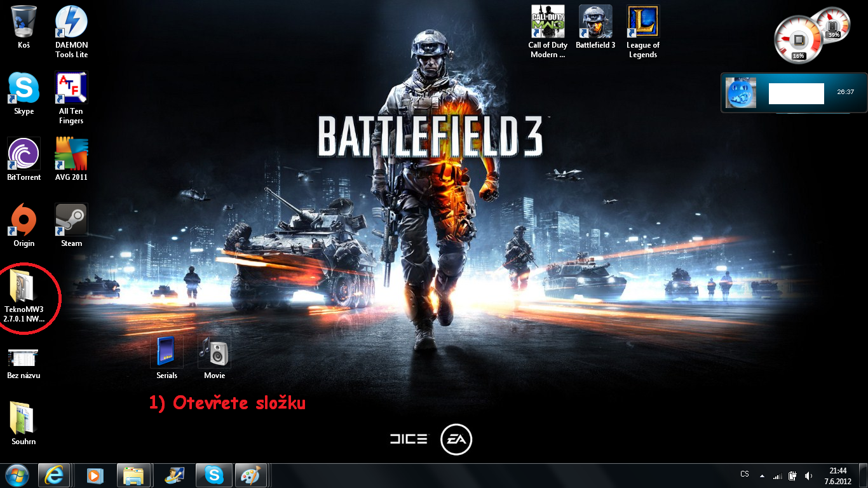Select the Souhrn folder icon
The height and width of the screenshot is (488, 868).
(24, 424)
